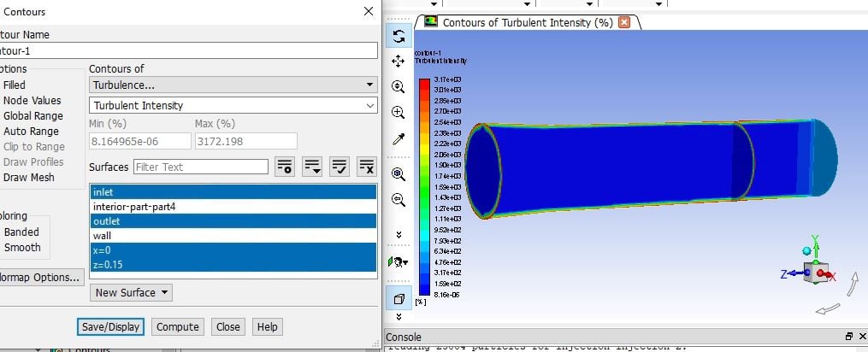Click the red top of color legend bar
868x352 pixels.
point(424,84)
